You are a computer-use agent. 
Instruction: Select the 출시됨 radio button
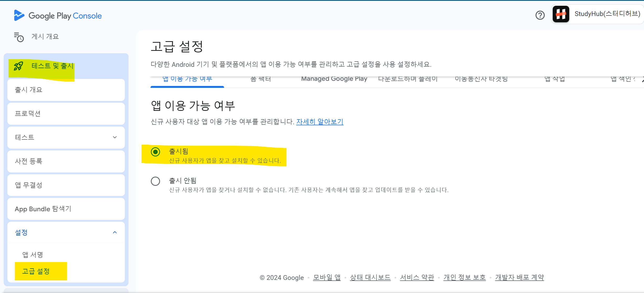coord(155,152)
